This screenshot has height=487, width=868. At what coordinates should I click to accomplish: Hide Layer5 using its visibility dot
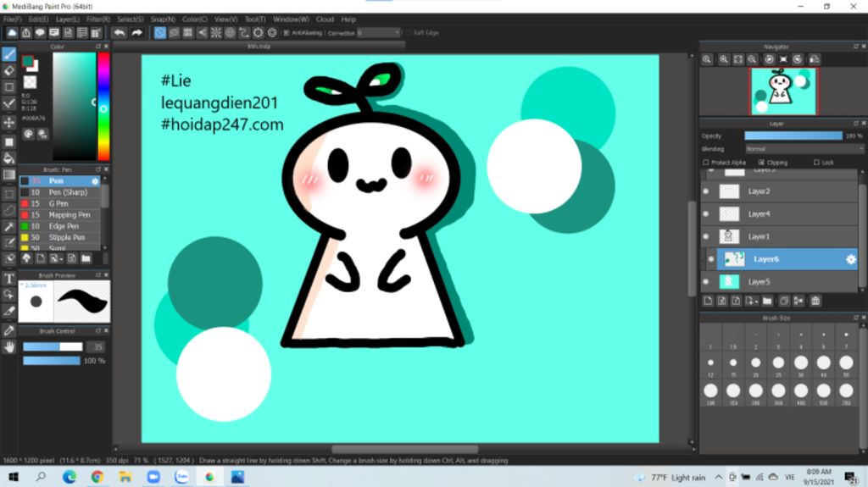click(x=706, y=282)
